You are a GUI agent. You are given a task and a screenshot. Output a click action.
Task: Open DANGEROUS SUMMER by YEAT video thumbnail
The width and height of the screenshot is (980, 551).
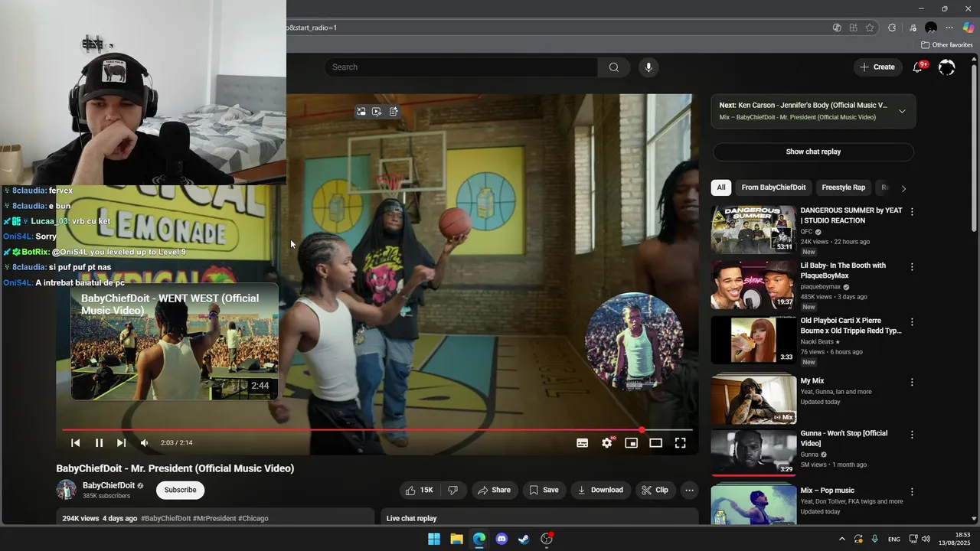tap(753, 229)
